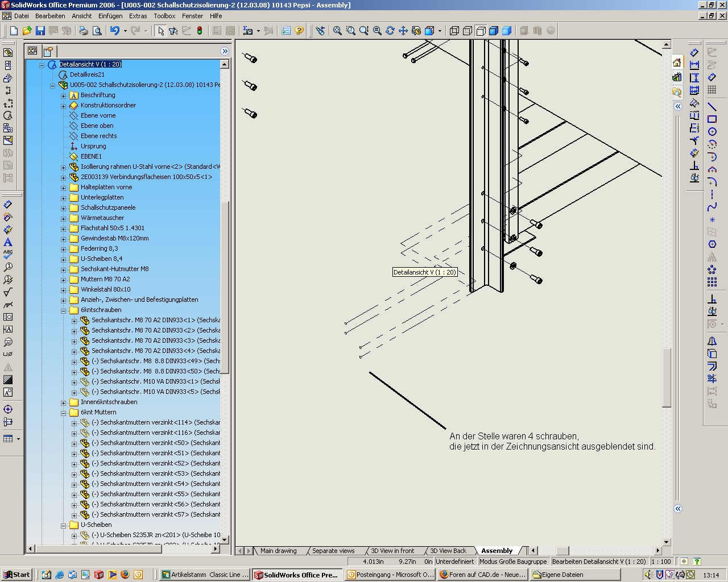728x582 pixels.
Task: Select the Zoom to Fit magnifier tool
Action: tap(337, 31)
